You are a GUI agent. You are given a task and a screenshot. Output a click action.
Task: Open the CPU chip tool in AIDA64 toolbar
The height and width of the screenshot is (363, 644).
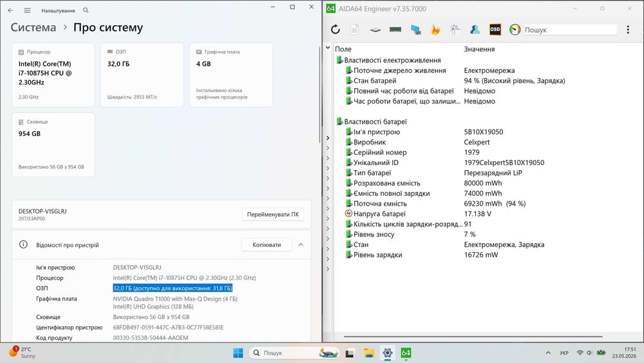pyautogui.click(x=375, y=30)
